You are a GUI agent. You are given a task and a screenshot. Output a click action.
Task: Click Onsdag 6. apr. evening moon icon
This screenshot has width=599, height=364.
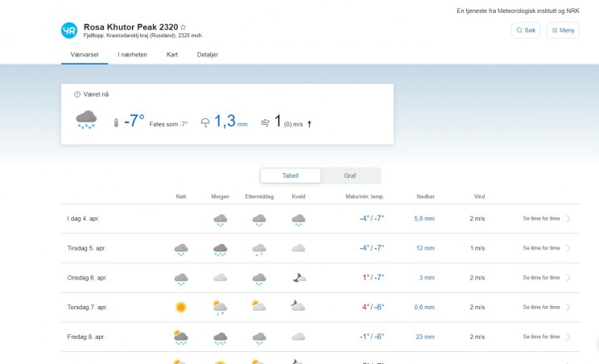click(299, 278)
